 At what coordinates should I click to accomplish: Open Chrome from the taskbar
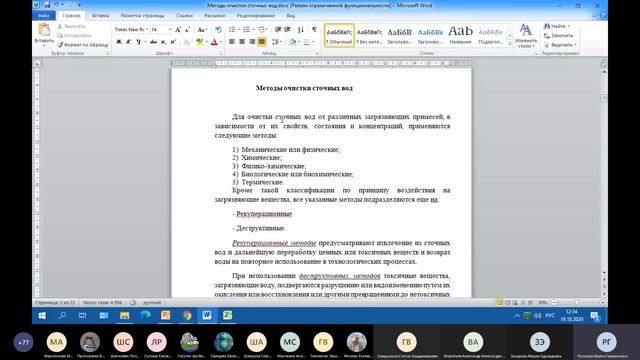tap(186, 315)
